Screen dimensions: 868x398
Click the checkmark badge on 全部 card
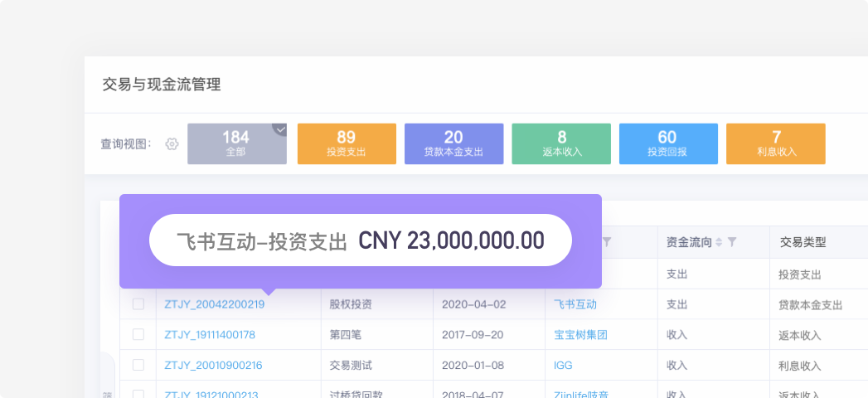pyautogui.click(x=280, y=129)
